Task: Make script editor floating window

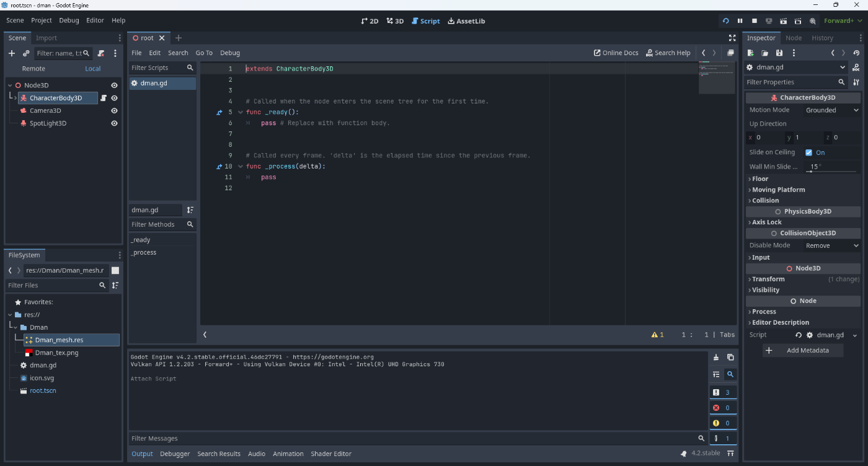Action: pos(730,53)
